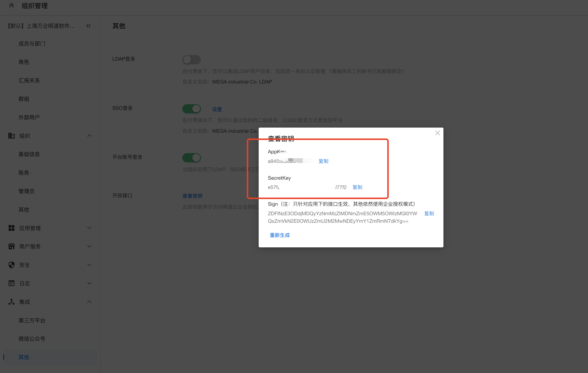
Task: Expand the 应用管理 section chevron
Action: tap(89, 228)
